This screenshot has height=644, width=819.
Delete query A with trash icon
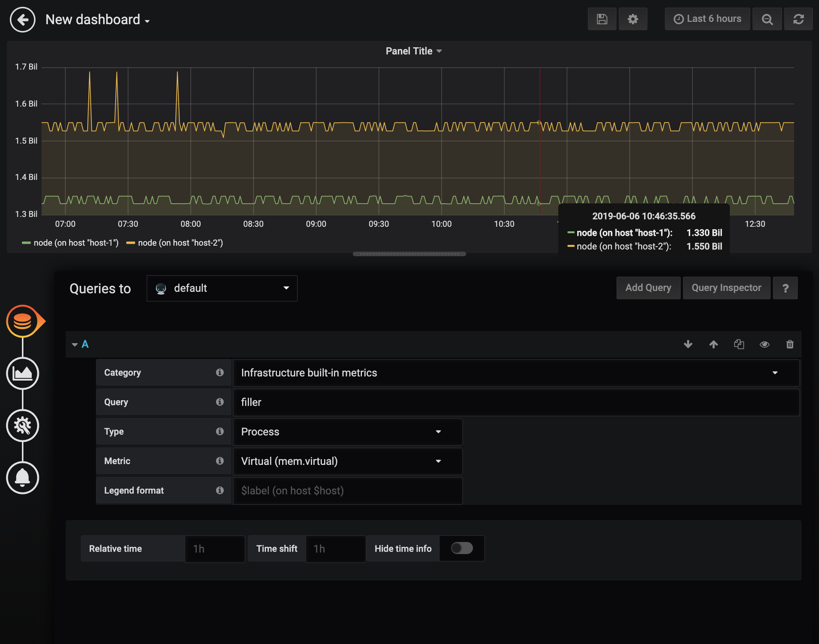(x=790, y=344)
